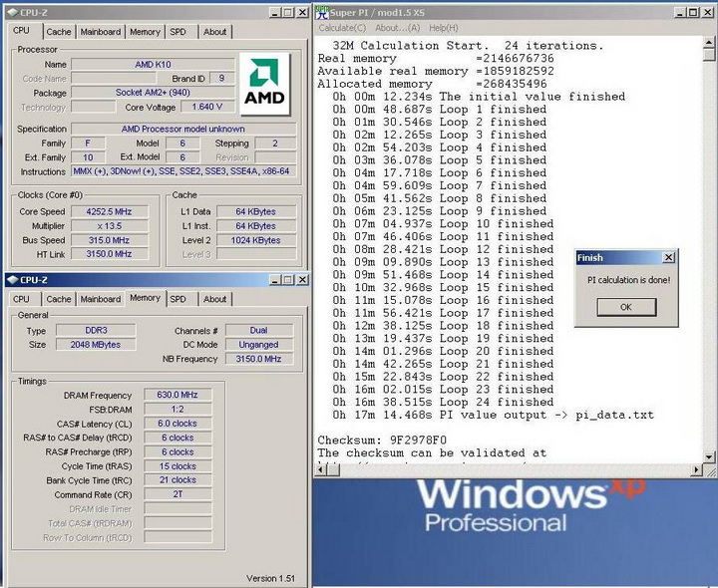Screen dimensions: 718x588
Task: Click the HT Link value 3150.0 MHz
Action: coord(110,254)
